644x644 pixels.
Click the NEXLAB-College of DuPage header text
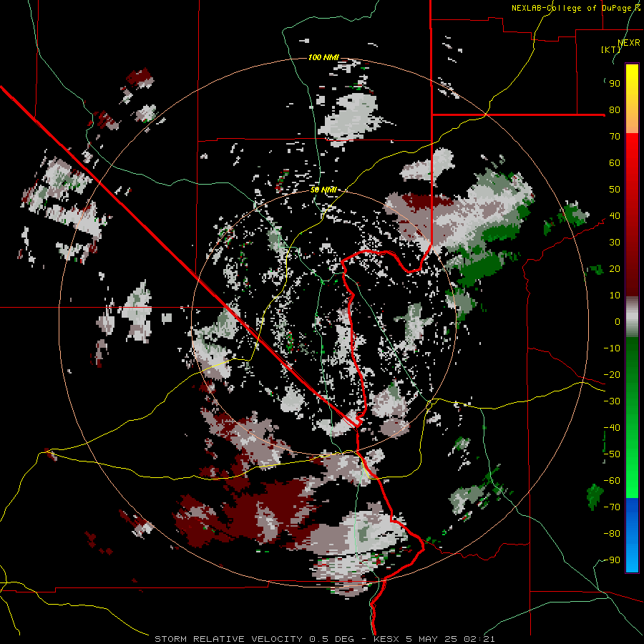(575, 8)
